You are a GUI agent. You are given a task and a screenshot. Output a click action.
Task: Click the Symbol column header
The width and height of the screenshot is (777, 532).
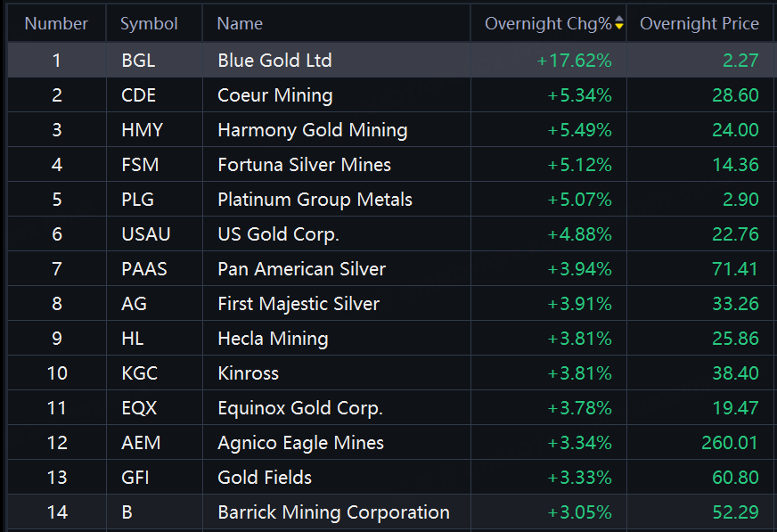(149, 24)
